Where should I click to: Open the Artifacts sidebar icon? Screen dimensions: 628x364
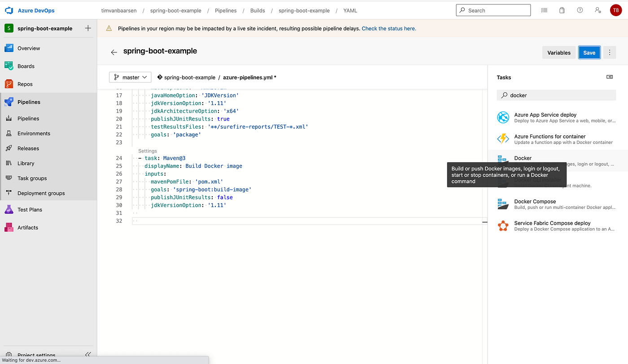[9, 227]
